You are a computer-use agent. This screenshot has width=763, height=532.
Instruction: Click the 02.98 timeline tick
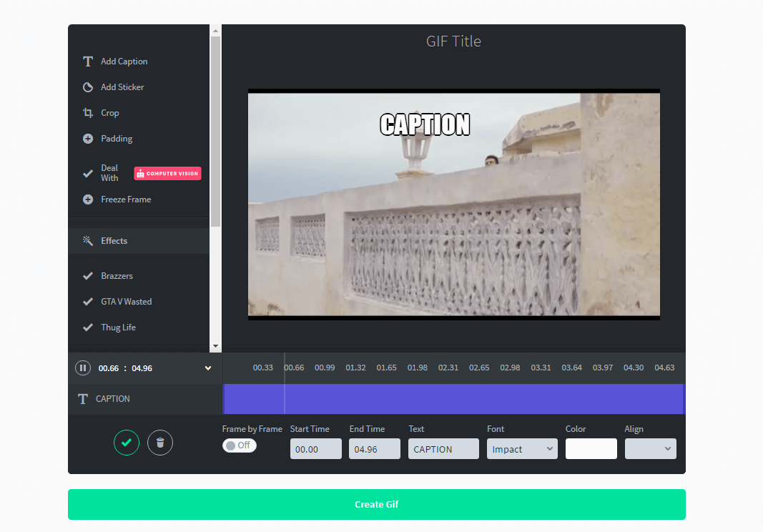pos(510,368)
